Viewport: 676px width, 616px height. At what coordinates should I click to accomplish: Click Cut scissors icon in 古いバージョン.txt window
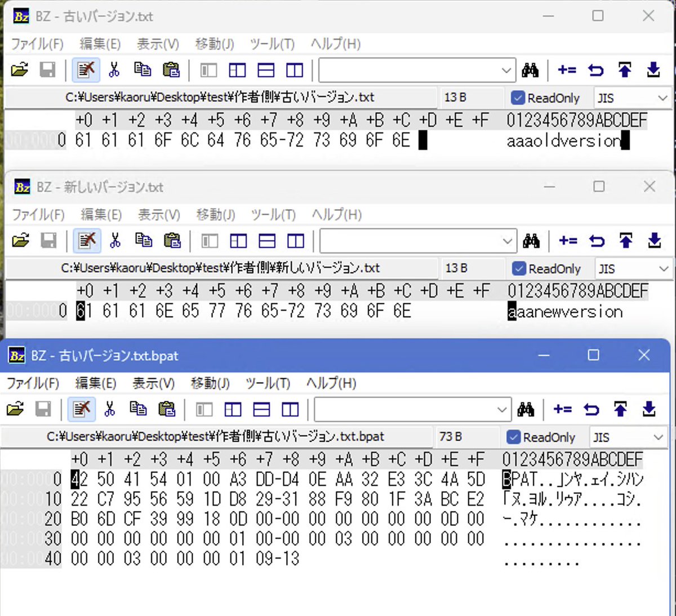(114, 70)
